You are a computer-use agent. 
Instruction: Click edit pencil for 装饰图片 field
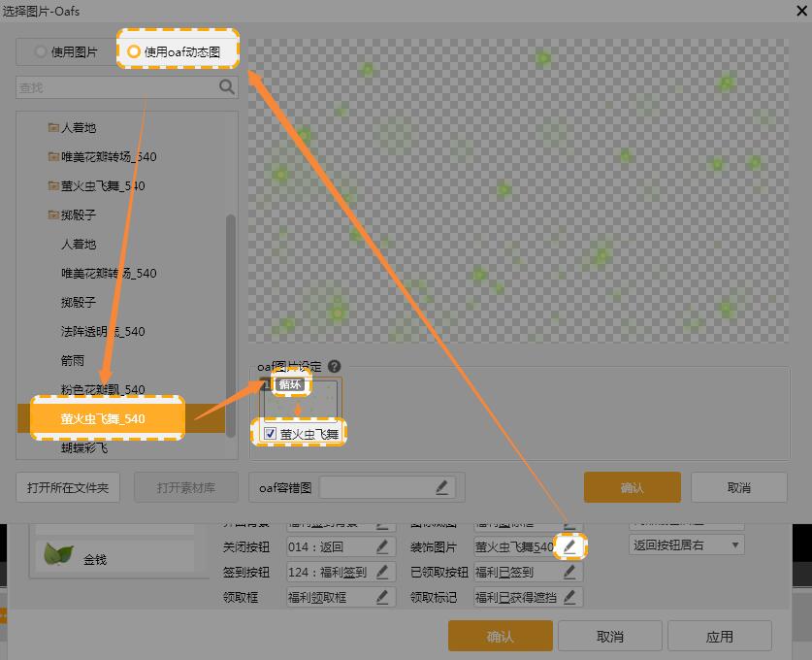click(x=569, y=547)
